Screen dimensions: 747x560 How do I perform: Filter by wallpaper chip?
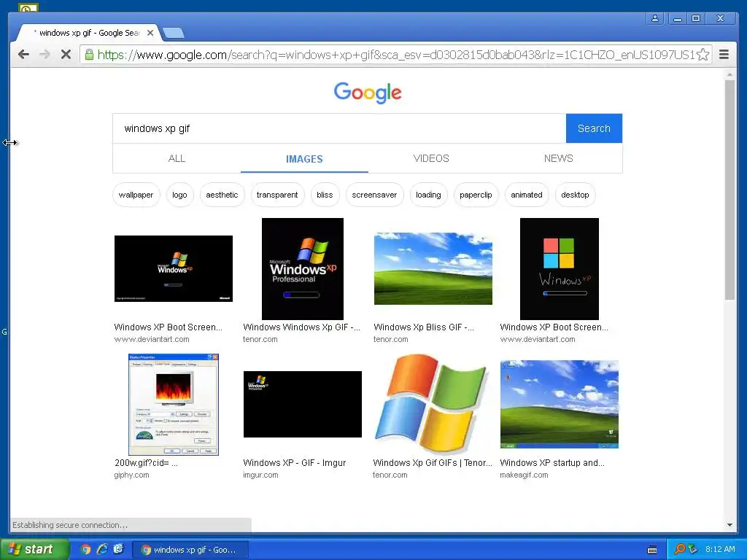click(136, 195)
